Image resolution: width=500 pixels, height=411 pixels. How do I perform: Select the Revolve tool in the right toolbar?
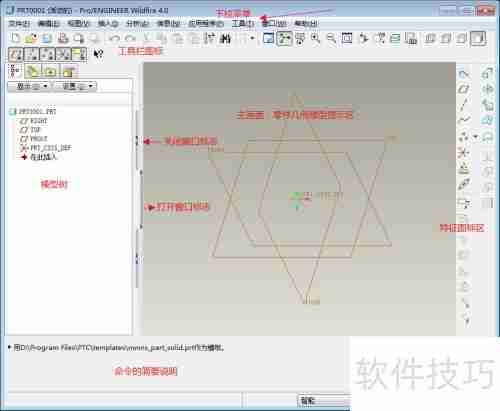[x=487, y=89]
